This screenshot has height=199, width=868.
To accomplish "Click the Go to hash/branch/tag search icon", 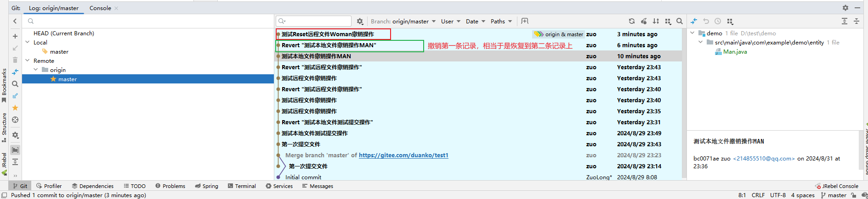I will [680, 21].
